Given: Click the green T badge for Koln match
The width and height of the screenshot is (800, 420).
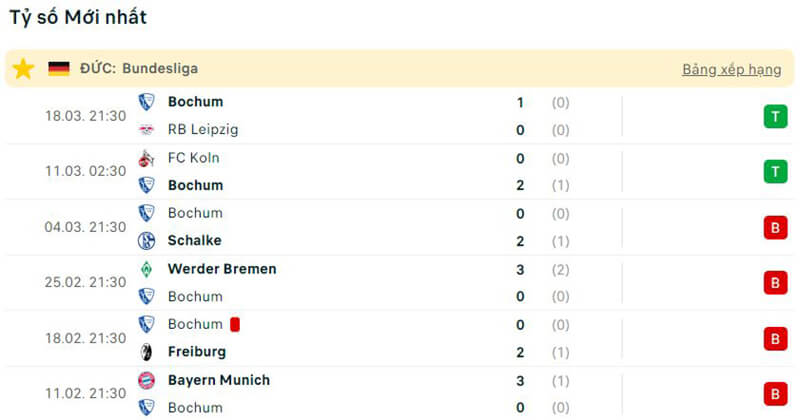Looking at the screenshot, I should [774, 172].
